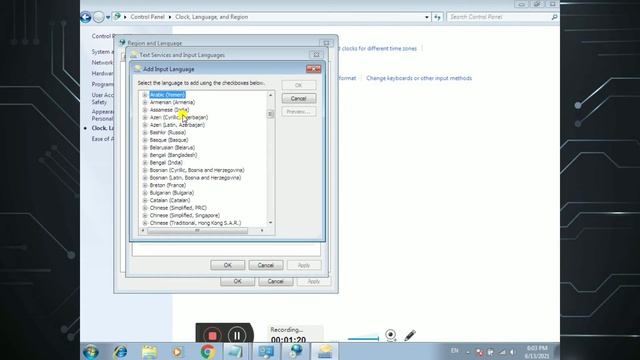This screenshot has width=640, height=360.
Task: Click the Windows Start orb
Action: (x=91, y=351)
